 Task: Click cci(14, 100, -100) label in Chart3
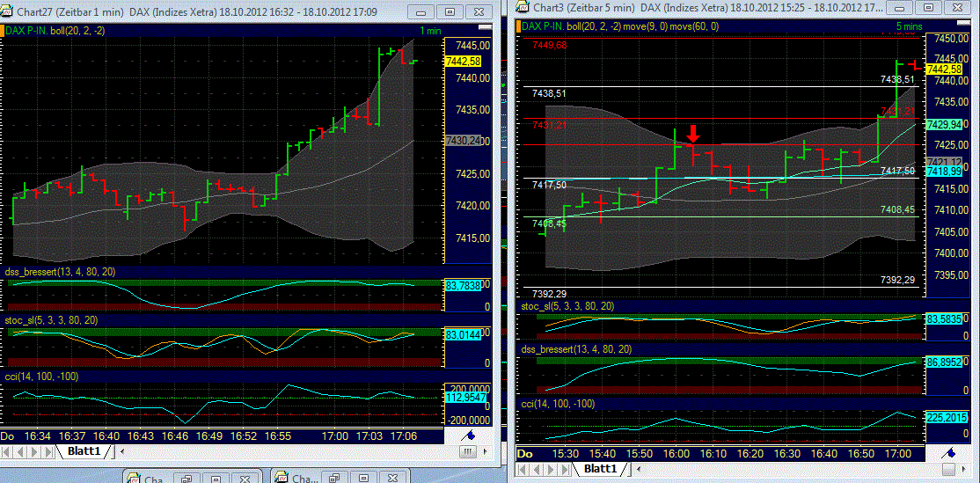point(558,405)
